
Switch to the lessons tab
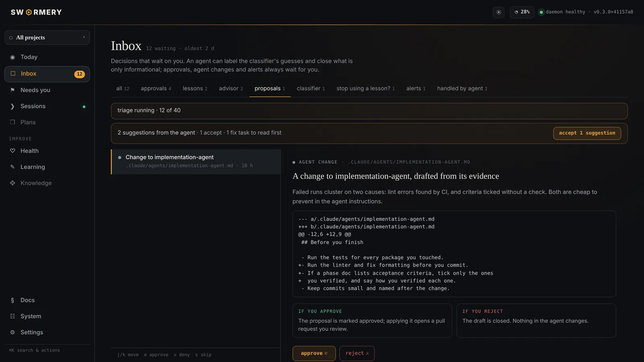pyautogui.click(x=195, y=88)
